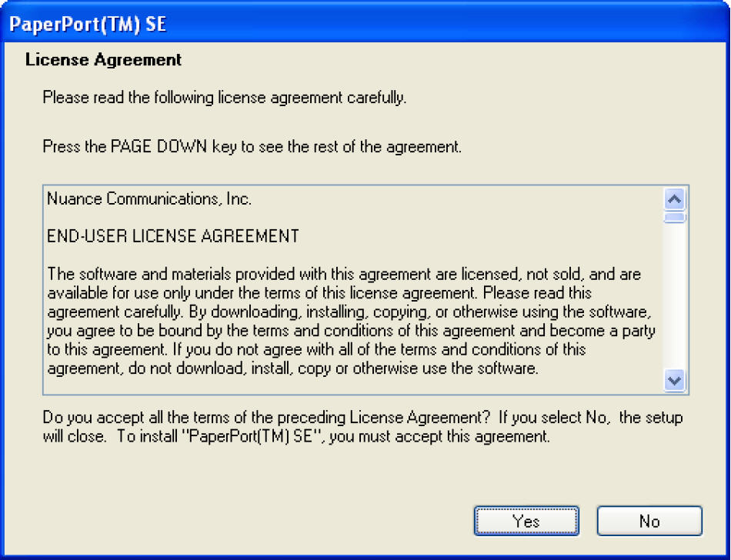Click the 'will close. To install' text line
The width and height of the screenshot is (731, 560).
pos(296,437)
